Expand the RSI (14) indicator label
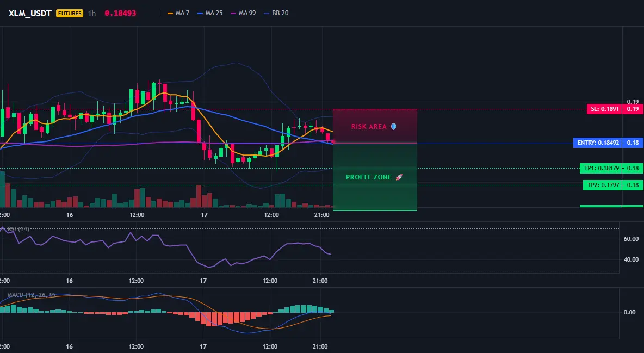Image resolution: width=644 pixels, height=353 pixels. [x=18, y=229]
